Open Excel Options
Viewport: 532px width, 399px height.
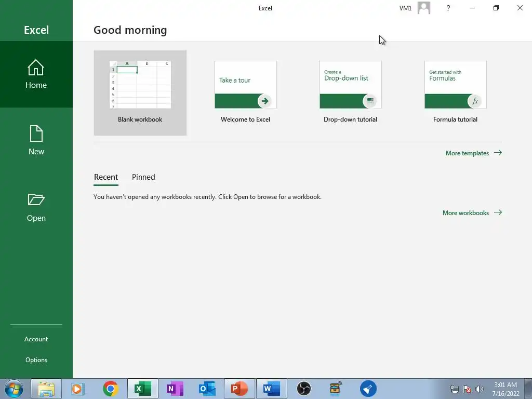pyautogui.click(x=36, y=360)
